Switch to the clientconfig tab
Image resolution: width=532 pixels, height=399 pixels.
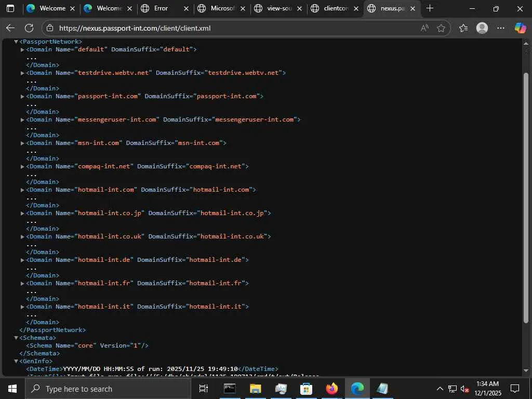click(x=335, y=8)
